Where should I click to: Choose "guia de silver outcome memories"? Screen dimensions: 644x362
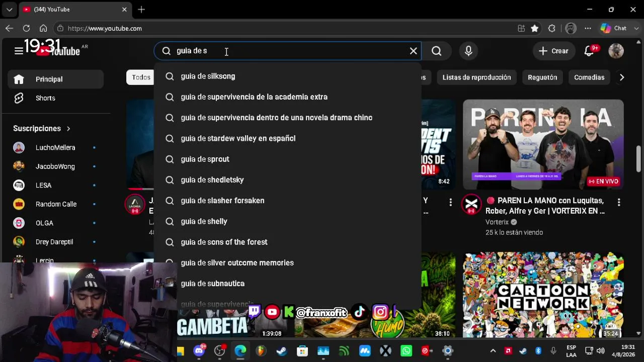[288, 263]
